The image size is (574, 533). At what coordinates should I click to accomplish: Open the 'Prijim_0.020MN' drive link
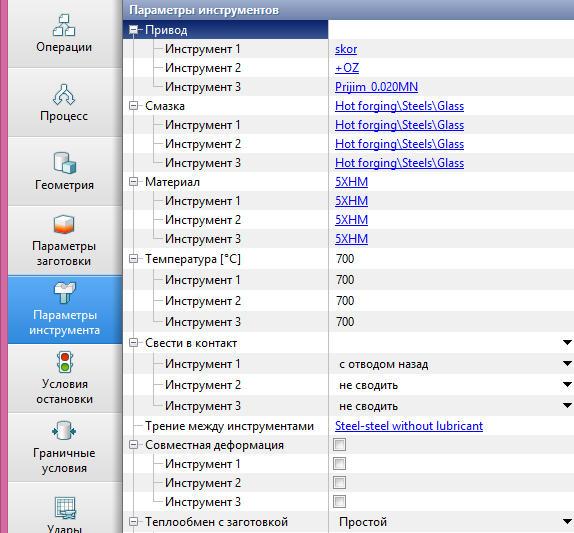(x=376, y=87)
